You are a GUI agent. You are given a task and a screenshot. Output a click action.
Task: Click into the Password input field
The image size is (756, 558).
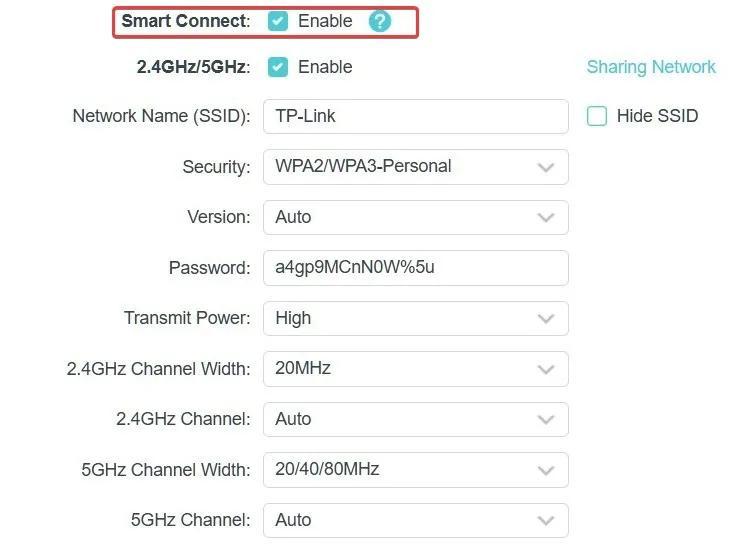tap(415, 268)
